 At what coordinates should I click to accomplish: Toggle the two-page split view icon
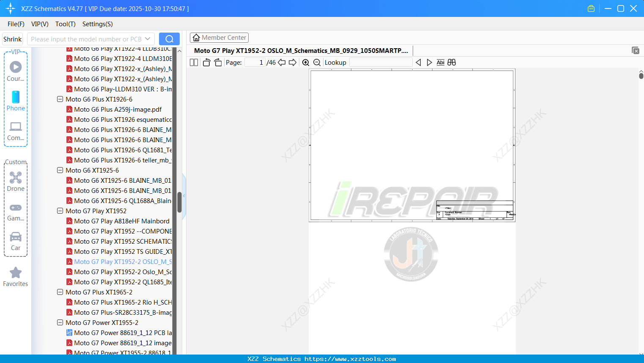(194, 63)
